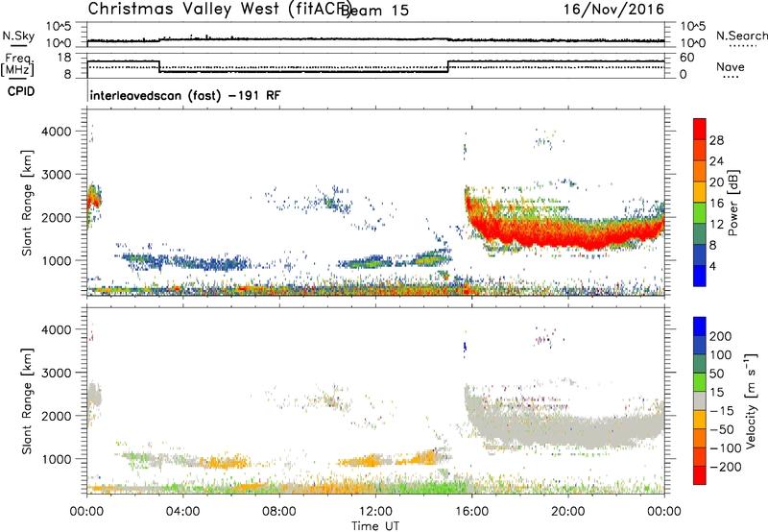Image resolution: width=768 pixels, height=532 pixels.
Task: Click the title 'Christmas Valley West (fitACF)'
Action: 219,10
